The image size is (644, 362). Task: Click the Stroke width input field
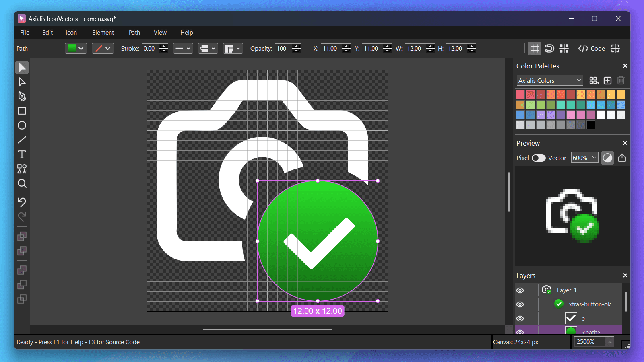pos(151,49)
